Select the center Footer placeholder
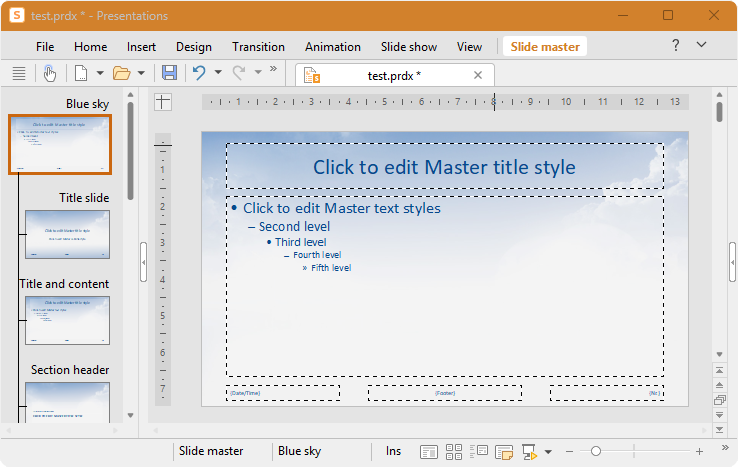Screen dimensions: 738x467 [445, 393]
